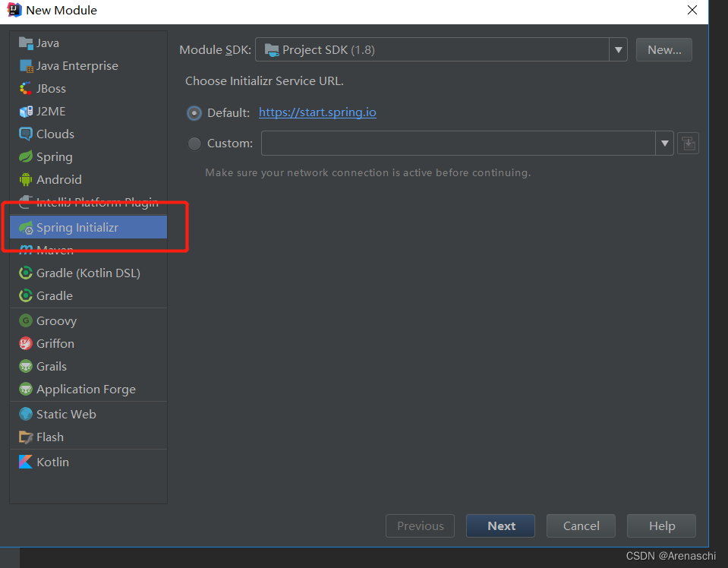728x568 pixels.
Task: Select Java module type
Action: click(88, 43)
